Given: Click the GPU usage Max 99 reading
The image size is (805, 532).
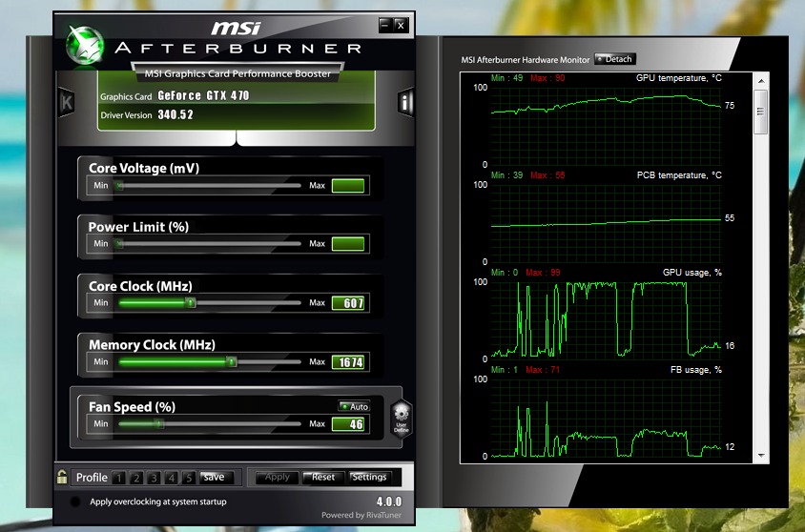Looking at the screenshot, I should point(543,273).
